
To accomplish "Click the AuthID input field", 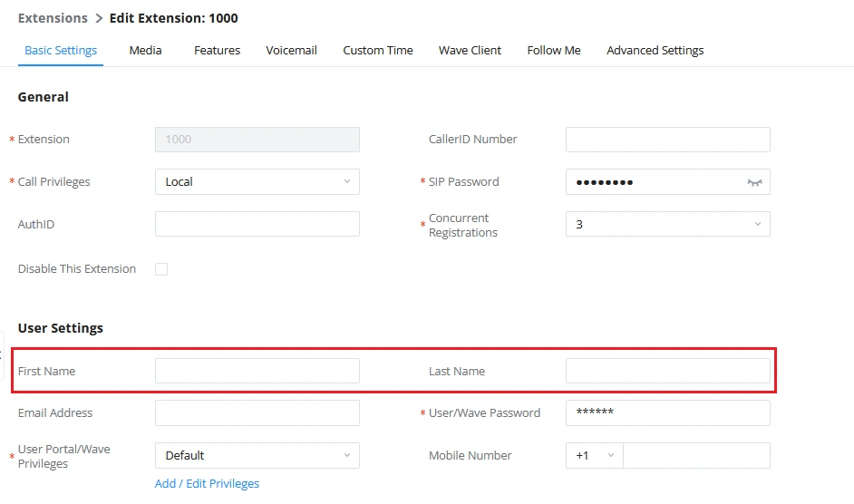I will coord(257,224).
